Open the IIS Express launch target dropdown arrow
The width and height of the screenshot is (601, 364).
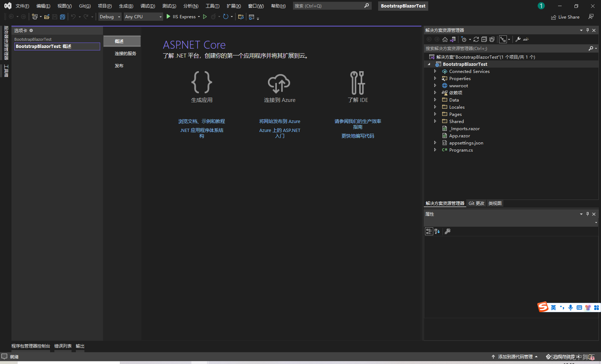199,17
